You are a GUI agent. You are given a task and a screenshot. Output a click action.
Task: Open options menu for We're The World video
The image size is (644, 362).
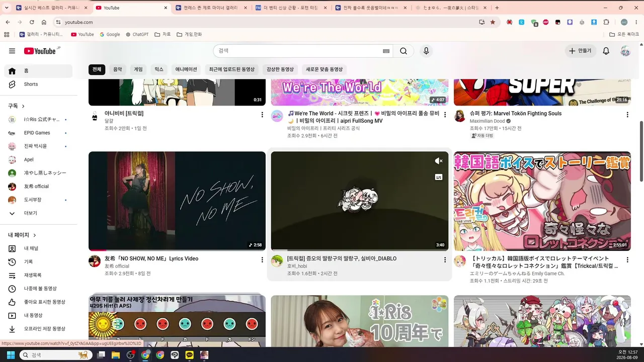click(x=445, y=115)
